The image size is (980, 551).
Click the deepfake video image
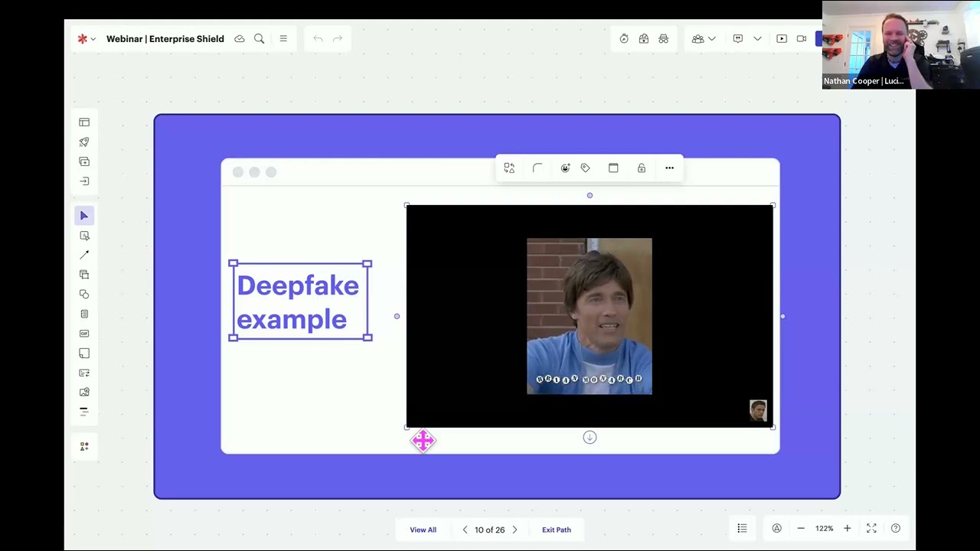[590, 316]
